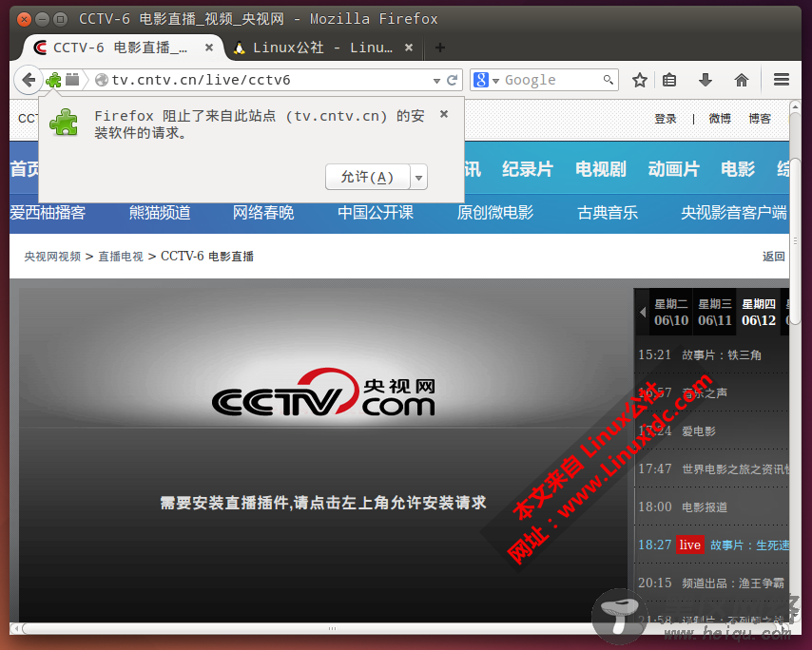Open the URL history dropdown arrow
The image size is (812, 650).
pos(436,81)
